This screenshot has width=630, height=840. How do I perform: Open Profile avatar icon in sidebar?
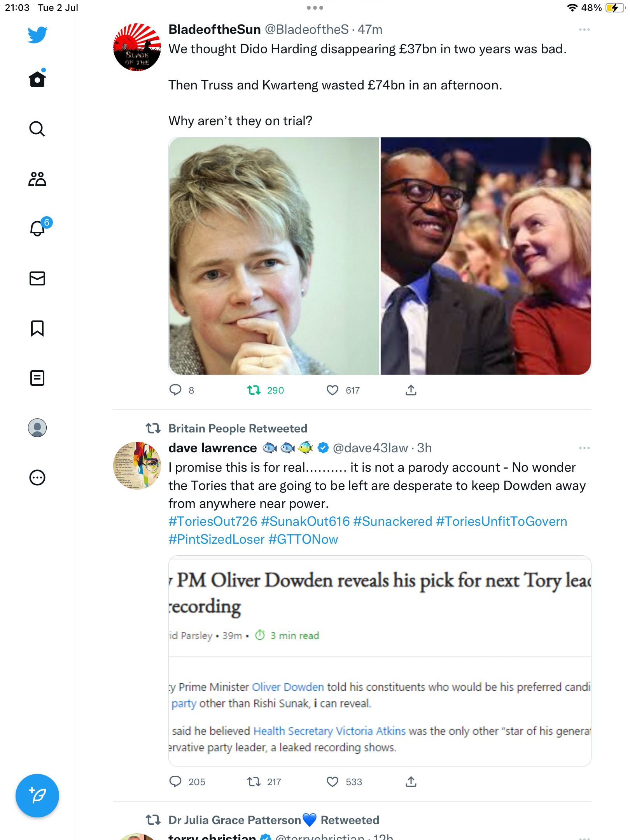coord(37,428)
